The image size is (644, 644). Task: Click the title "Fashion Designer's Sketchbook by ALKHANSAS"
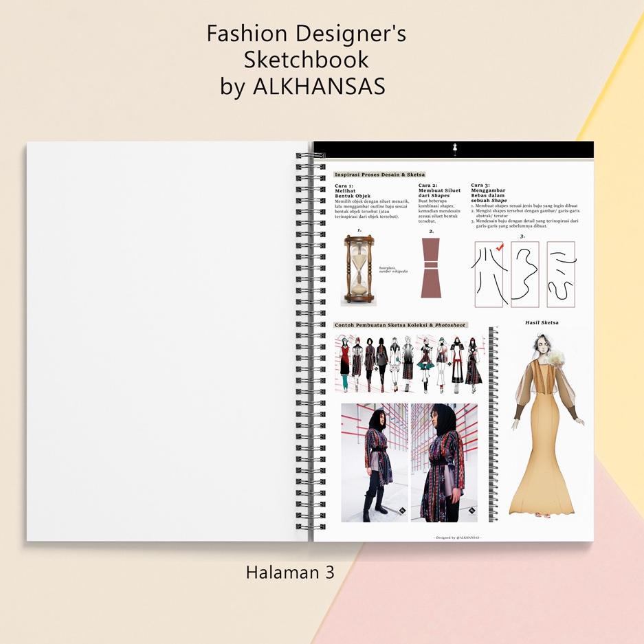306,60
